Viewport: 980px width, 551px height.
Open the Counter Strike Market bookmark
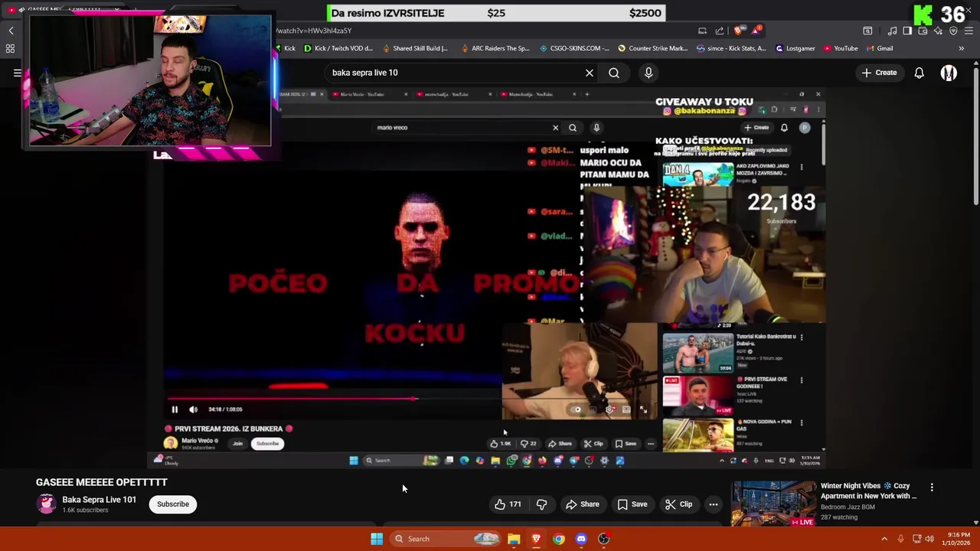(x=653, y=48)
